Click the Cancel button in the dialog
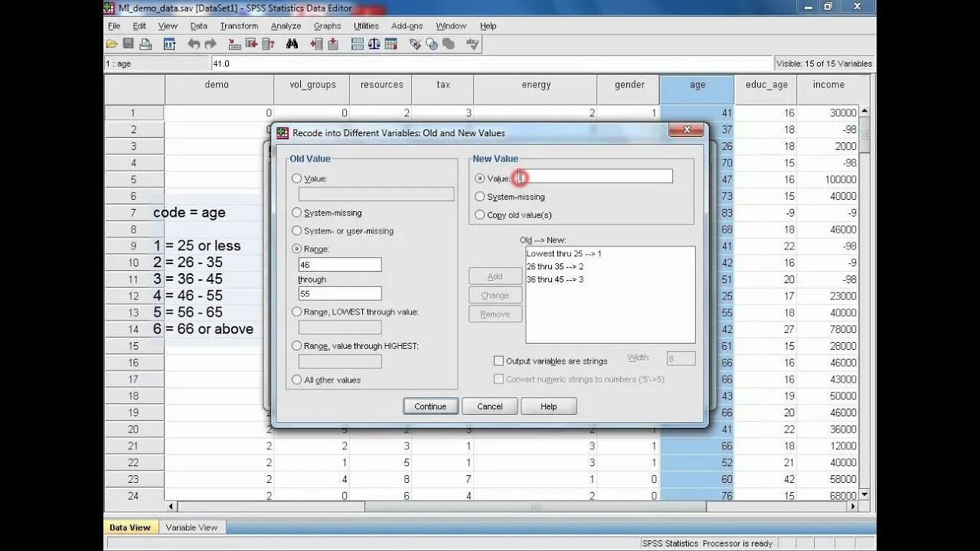This screenshot has width=980, height=551. [490, 406]
